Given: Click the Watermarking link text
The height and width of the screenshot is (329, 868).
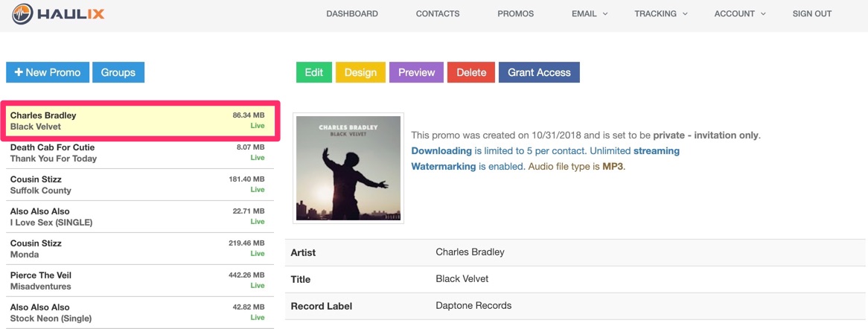Looking at the screenshot, I should click(x=444, y=166).
